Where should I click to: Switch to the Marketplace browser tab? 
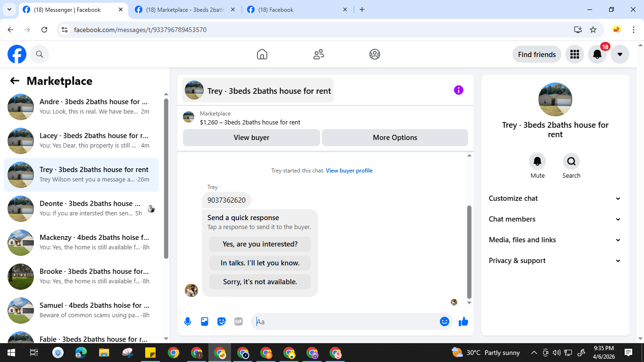tap(185, 9)
